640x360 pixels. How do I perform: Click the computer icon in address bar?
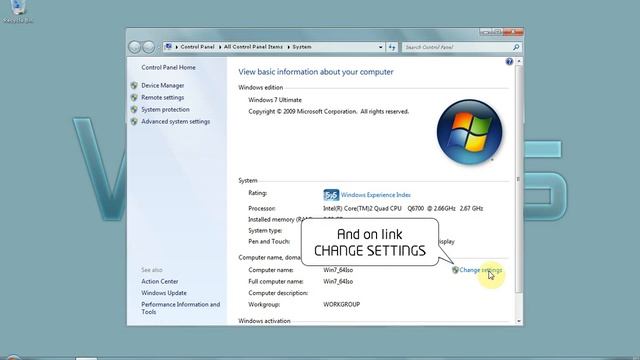(168, 47)
